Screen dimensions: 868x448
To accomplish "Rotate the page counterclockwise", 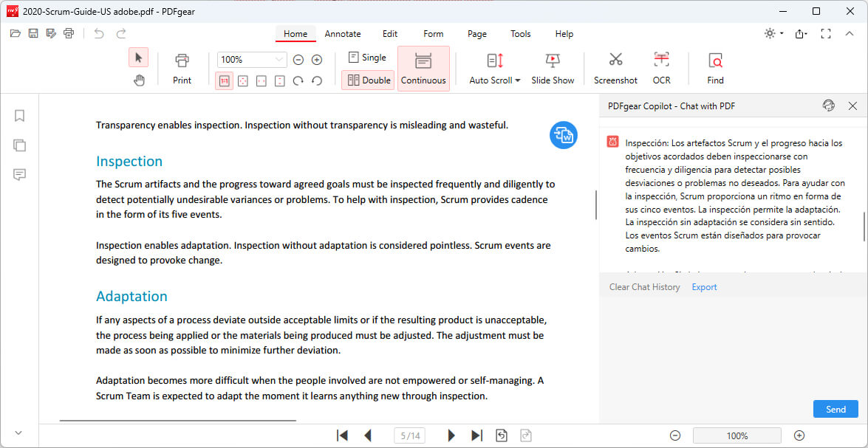I will (x=317, y=80).
